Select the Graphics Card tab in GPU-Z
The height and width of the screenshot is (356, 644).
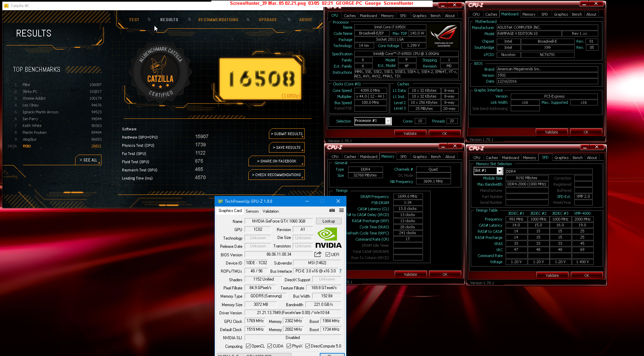tap(230, 211)
